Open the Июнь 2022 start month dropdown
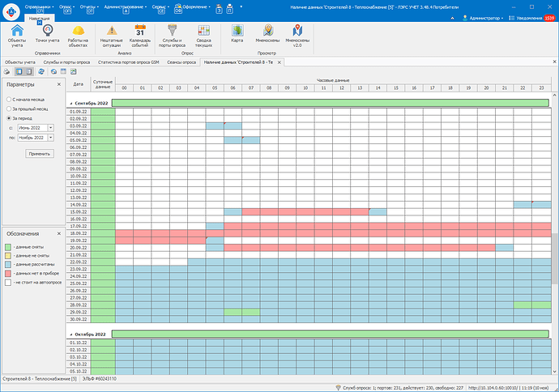The image size is (559, 392). click(x=50, y=128)
